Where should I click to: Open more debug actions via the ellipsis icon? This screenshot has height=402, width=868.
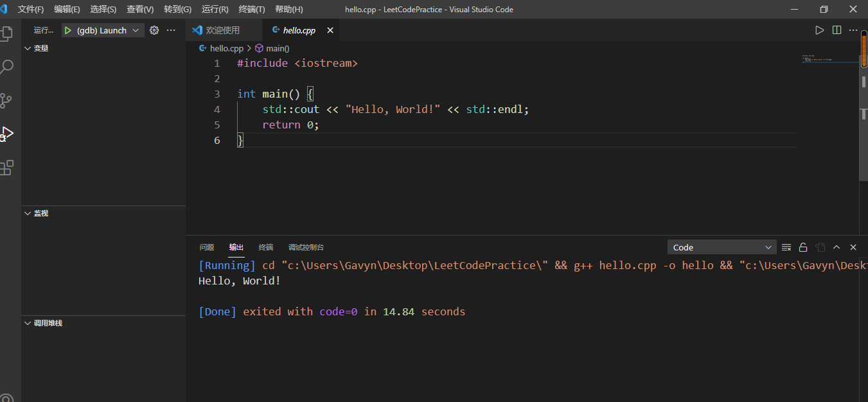[x=170, y=30]
